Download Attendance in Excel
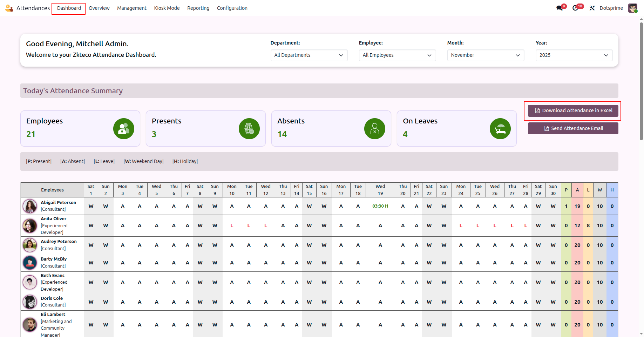Image resolution: width=644 pixels, height=337 pixels. (x=573, y=110)
